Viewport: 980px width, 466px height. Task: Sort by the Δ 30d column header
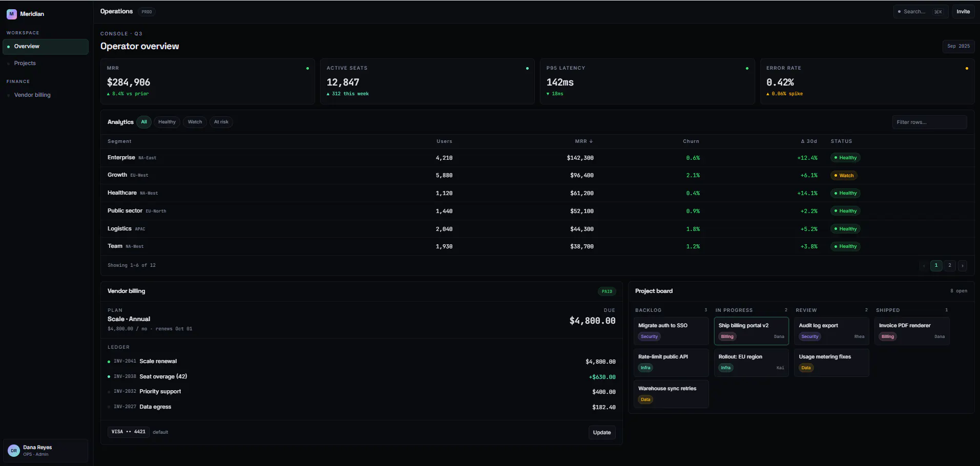(x=809, y=141)
